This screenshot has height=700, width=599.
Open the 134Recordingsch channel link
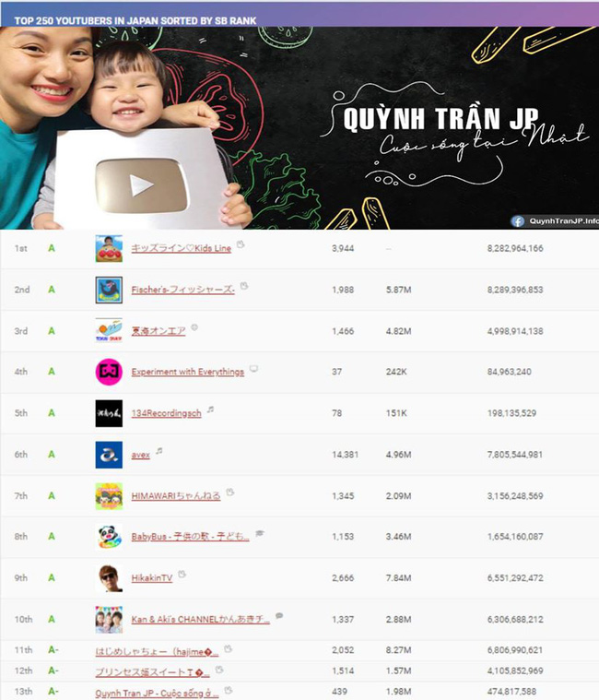click(x=166, y=413)
